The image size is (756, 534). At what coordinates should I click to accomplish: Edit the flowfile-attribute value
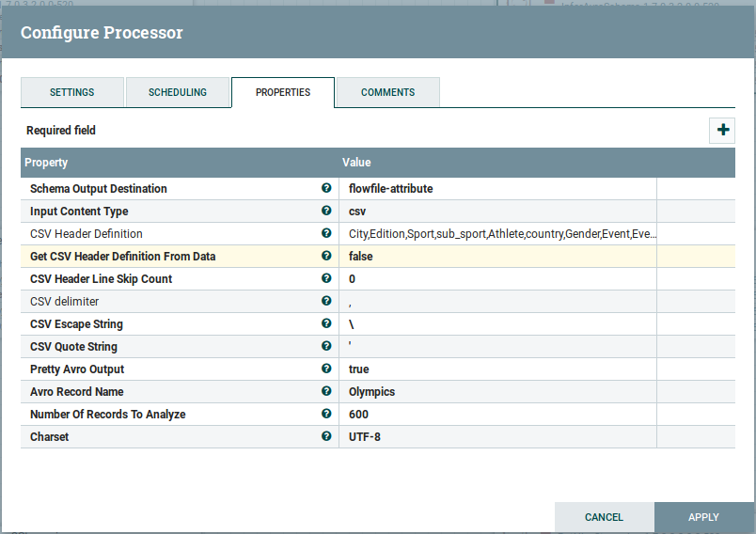click(497, 188)
